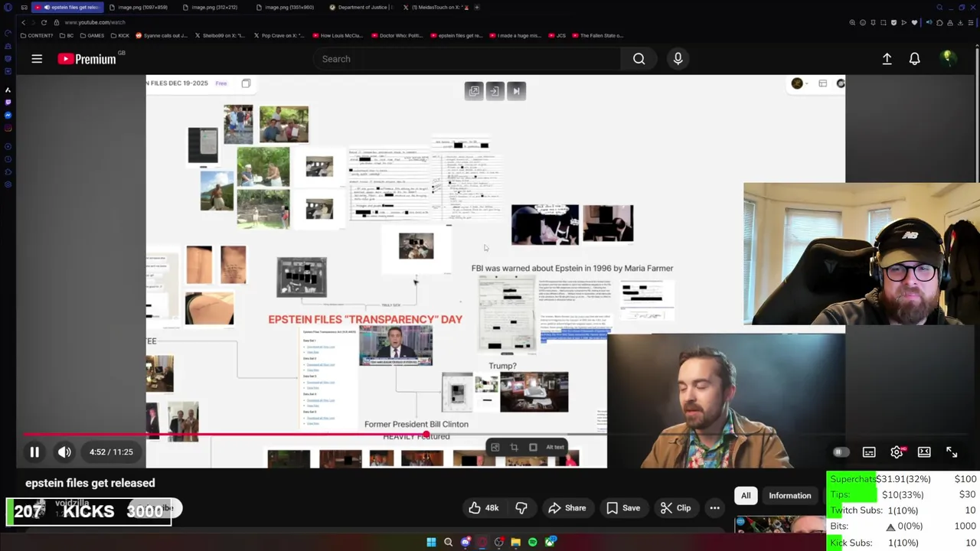Open the 'Syanne calls out J...' bookmark
The width and height of the screenshot is (980, 551).
pos(162,35)
